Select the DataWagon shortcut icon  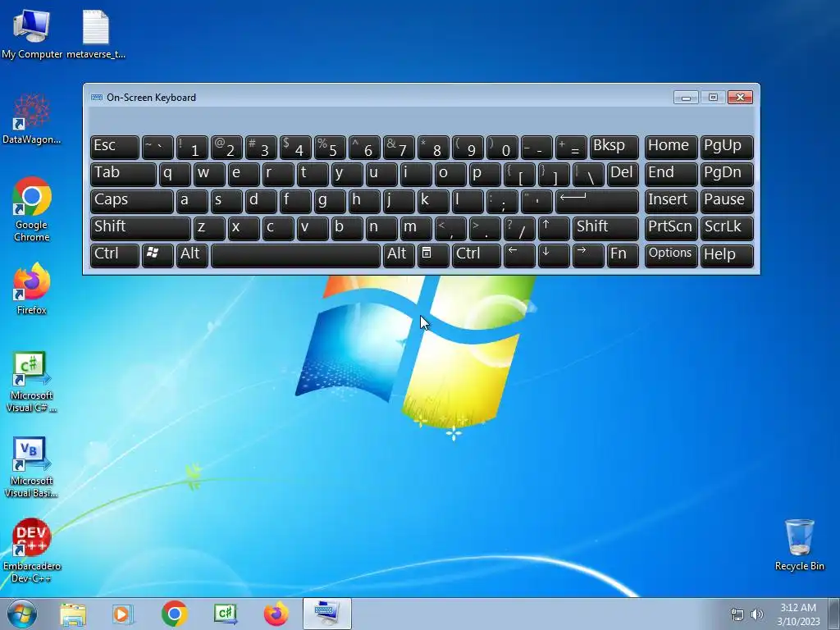point(32,119)
